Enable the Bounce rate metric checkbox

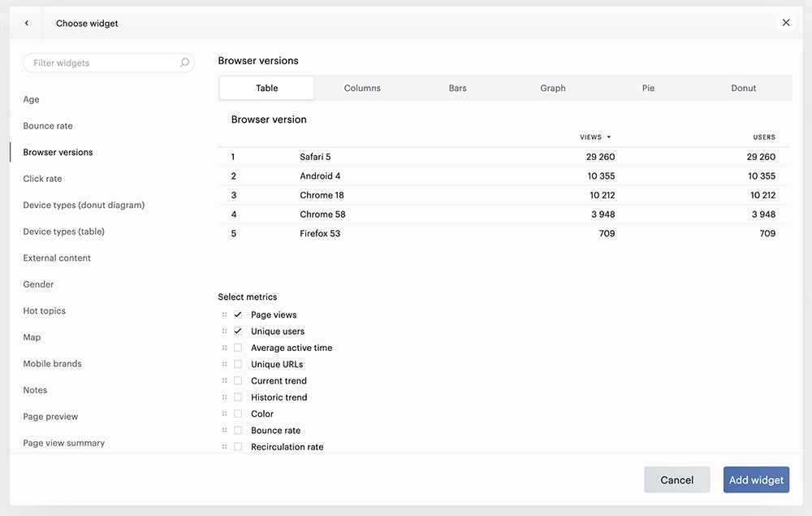pyautogui.click(x=238, y=431)
